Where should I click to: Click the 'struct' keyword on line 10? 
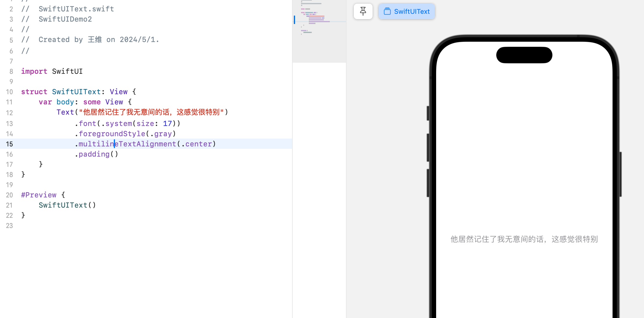pyautogui.click(x=34, y=92)
